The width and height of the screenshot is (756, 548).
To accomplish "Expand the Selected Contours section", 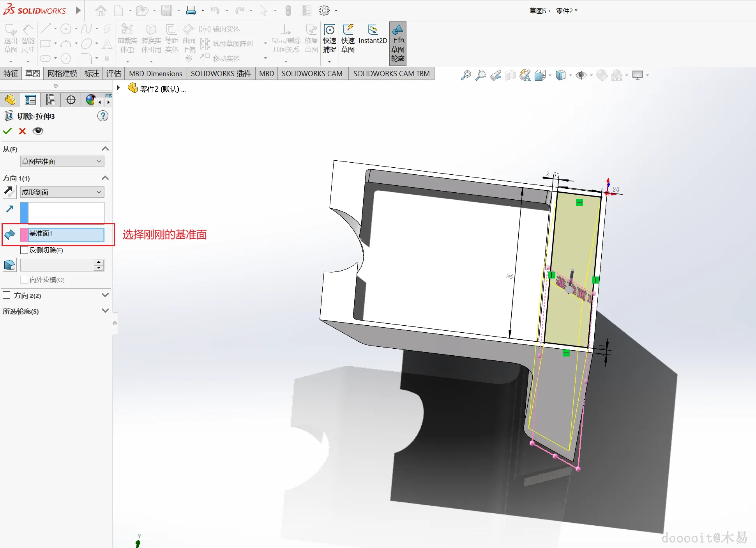I will coord(105,311).
